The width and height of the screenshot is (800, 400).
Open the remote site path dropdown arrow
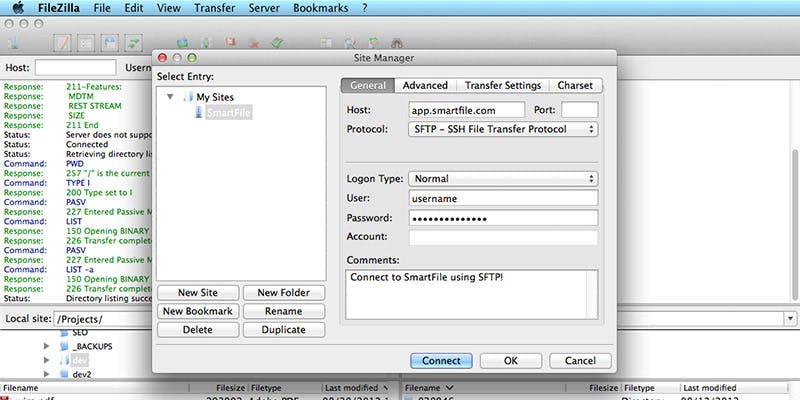pos(790,319)
